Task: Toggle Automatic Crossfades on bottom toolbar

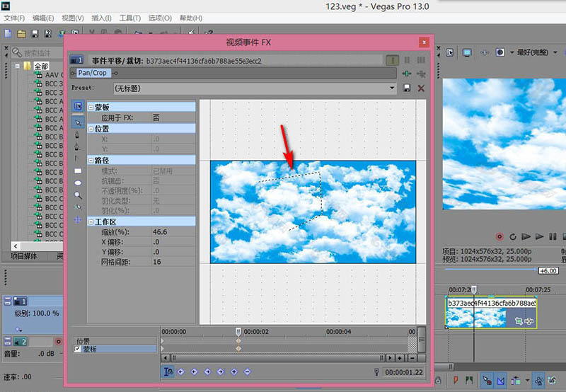Action: coord(501,381)
